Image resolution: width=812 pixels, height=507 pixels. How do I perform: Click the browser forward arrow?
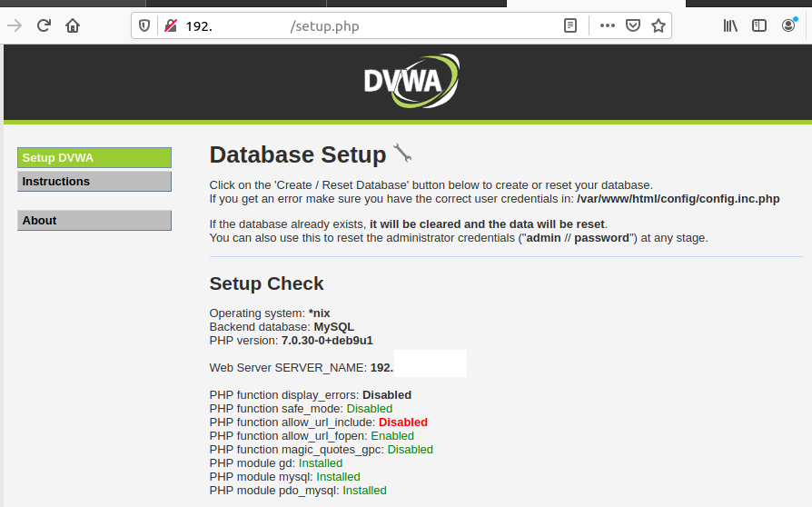coord(15,25)
